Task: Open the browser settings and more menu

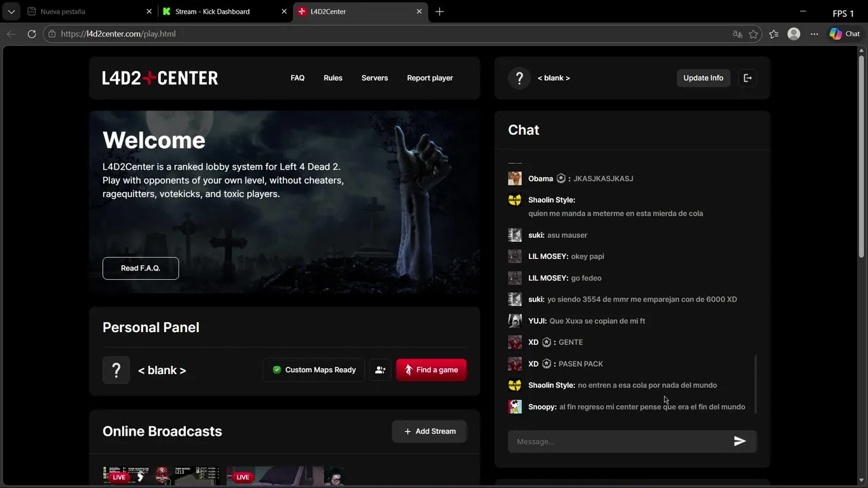Action: tap(814, 34)
